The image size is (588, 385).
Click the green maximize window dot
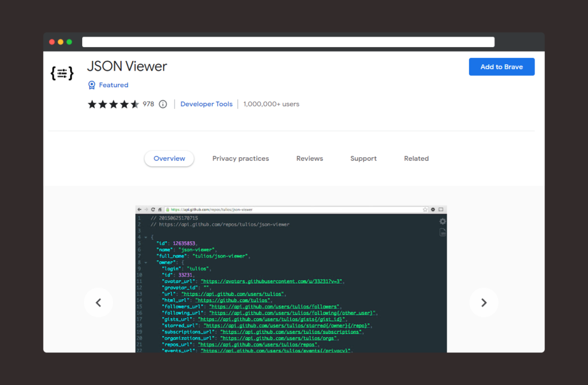point(69,42)
